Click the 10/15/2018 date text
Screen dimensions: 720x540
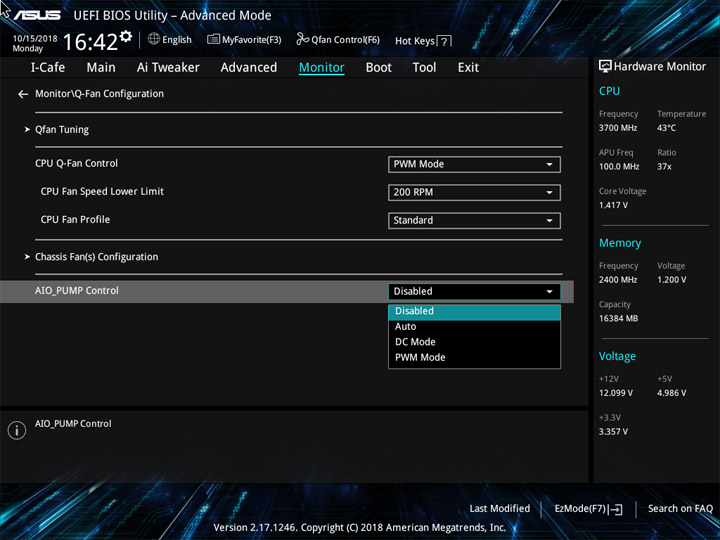(35, 39)
